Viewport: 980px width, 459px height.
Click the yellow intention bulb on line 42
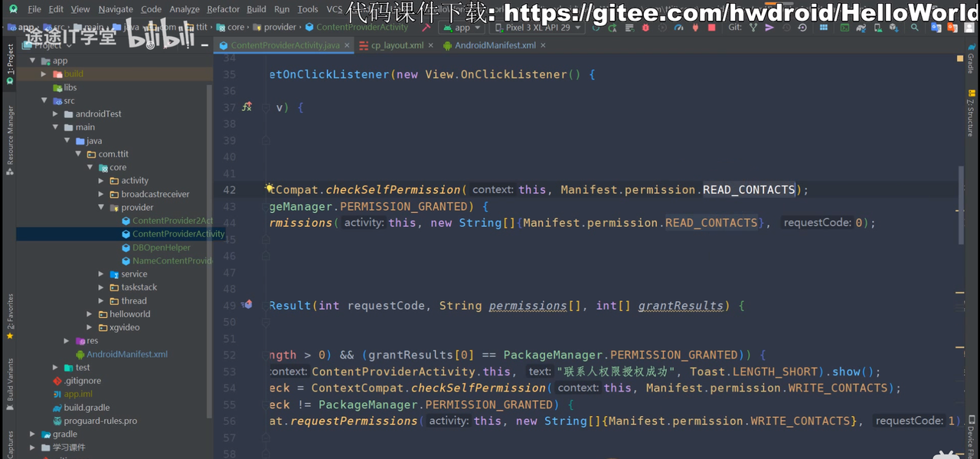click(x=269, y=189)
